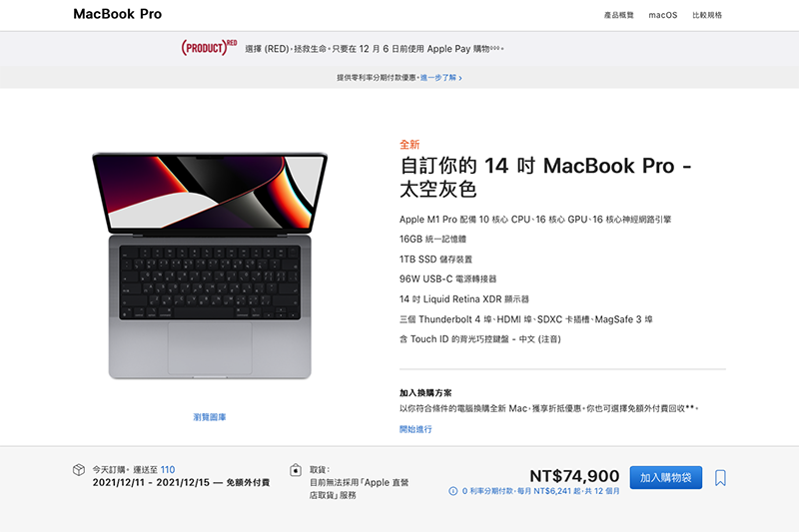Click the (PRODUCT)RED logo
The height and width of the screenshot is (532, 799).
coord(209,47)
